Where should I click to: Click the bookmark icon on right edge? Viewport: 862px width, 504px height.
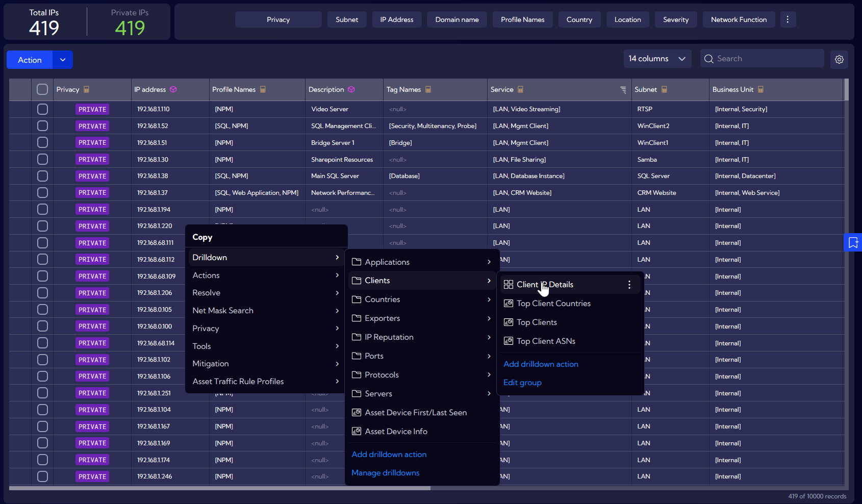click(853, 243)
